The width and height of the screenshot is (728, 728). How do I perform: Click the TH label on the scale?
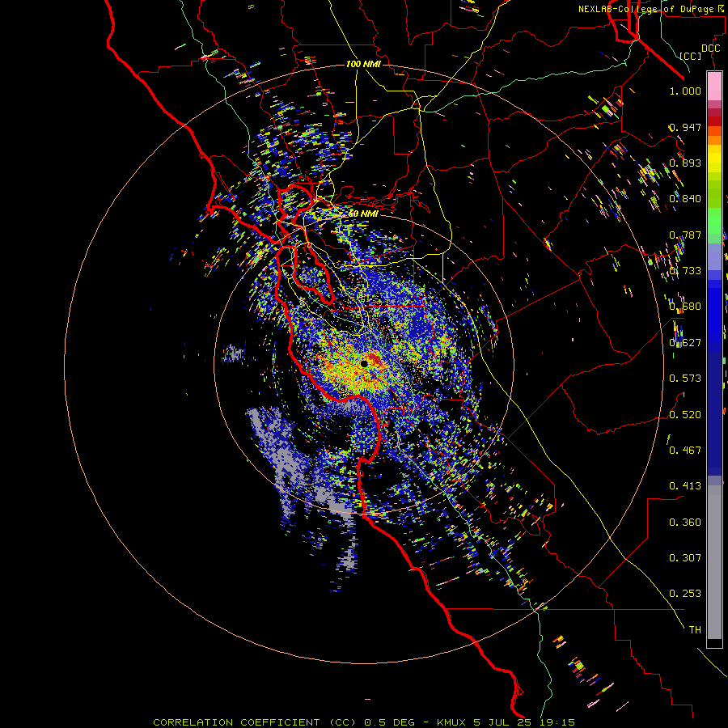(x=695, y=630)
